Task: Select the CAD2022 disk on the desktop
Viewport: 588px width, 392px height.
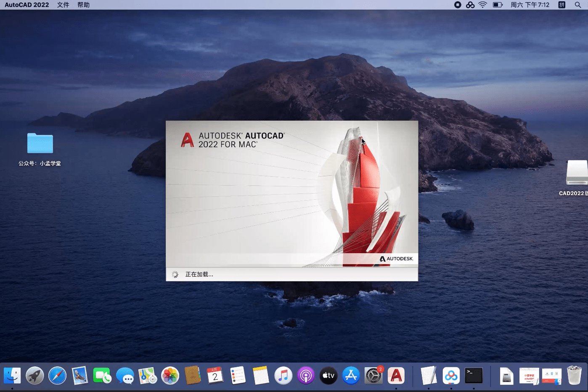Action: point(577,173)
